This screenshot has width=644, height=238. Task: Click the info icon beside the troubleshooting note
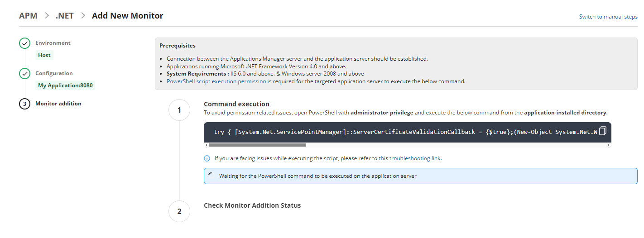point(207,158)
